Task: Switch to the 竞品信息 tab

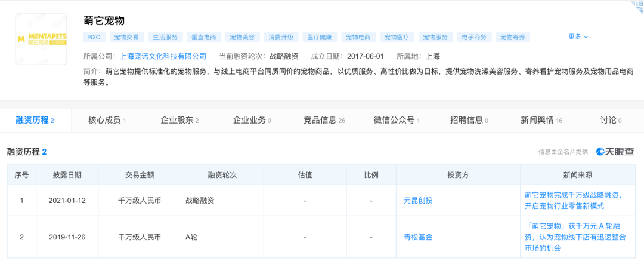Action: pyautogui.click(x=324, y=121)
